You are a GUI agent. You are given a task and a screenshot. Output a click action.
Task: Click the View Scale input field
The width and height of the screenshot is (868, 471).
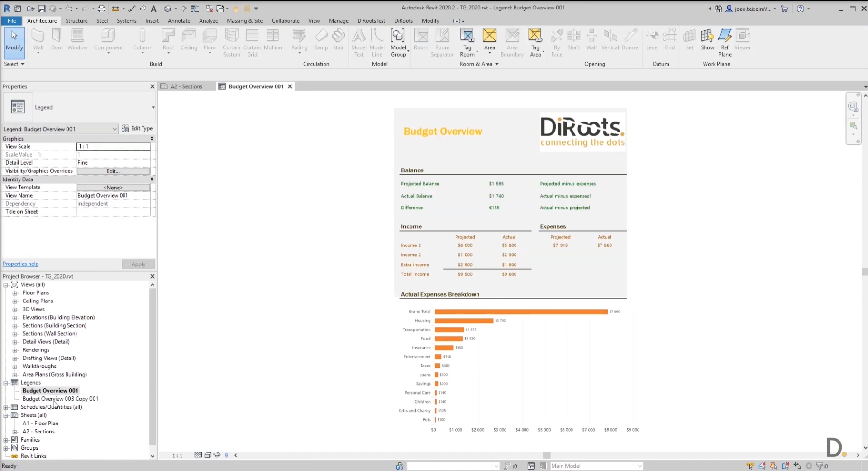(113, 147)
